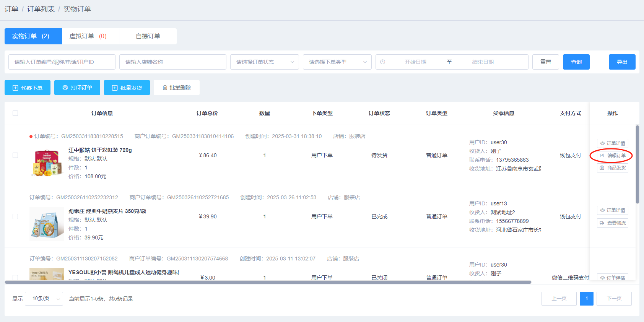Click the horizontal scrollbar under the table
The width and height of the screenshot is (644, 322).
268,282
